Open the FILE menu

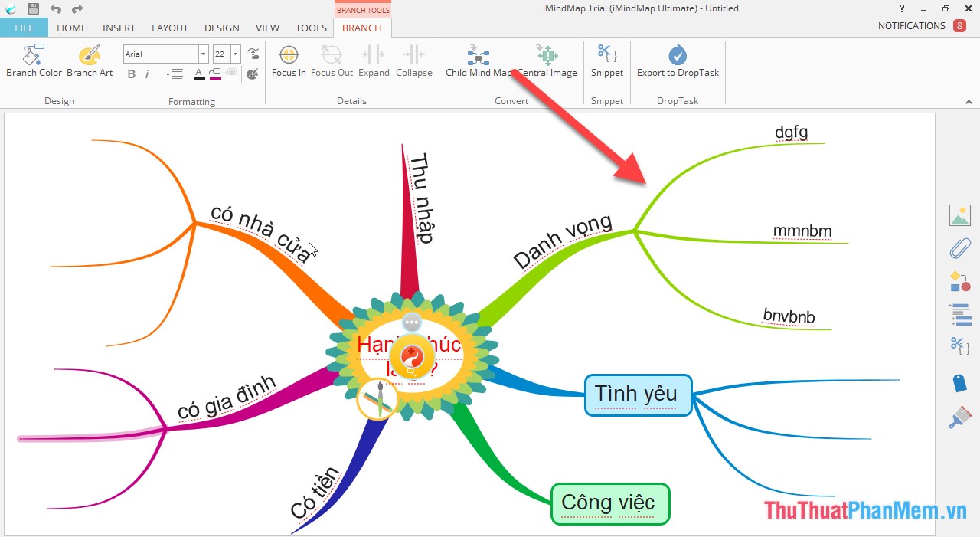tap(24, 28)
